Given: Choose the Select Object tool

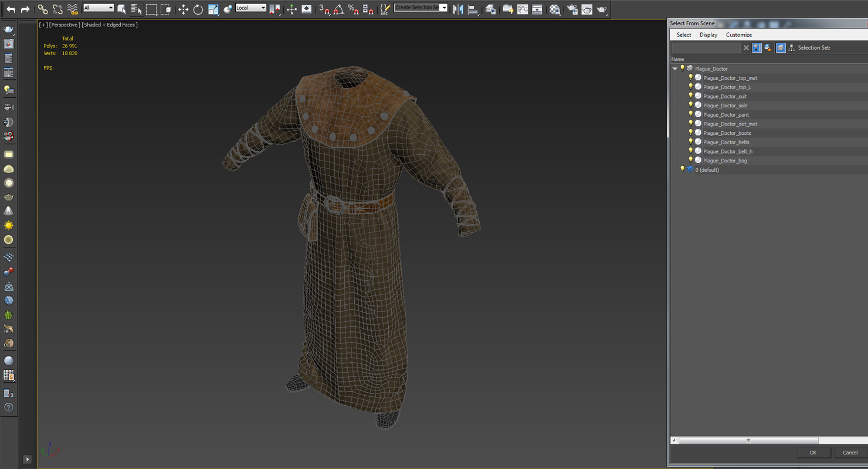Looking at the screenshot, I should (122, 9).
